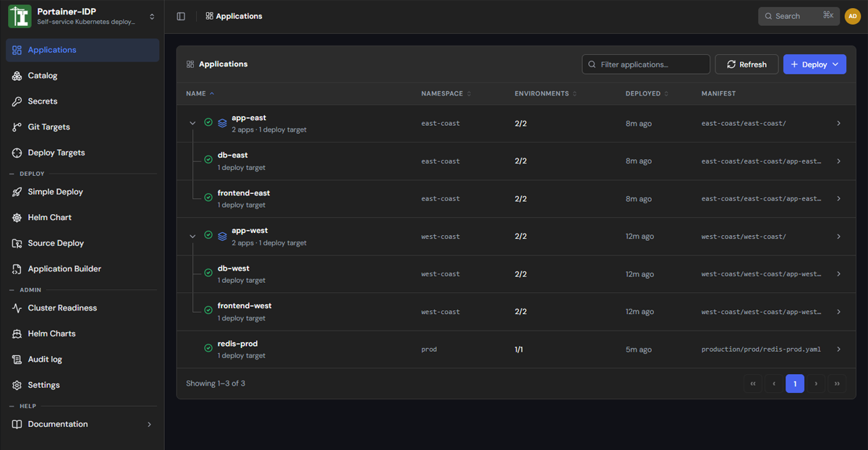This screenshot has height=450, width=868.
Task: Open db-west row details arrow
Action: tap(838, 274)
